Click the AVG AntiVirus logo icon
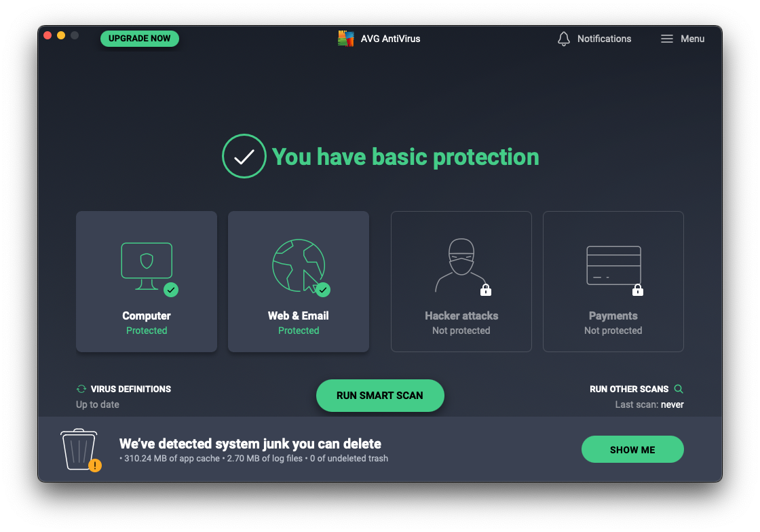The width and height of the screenshot is (760, 532). click(x=346, y=39)
